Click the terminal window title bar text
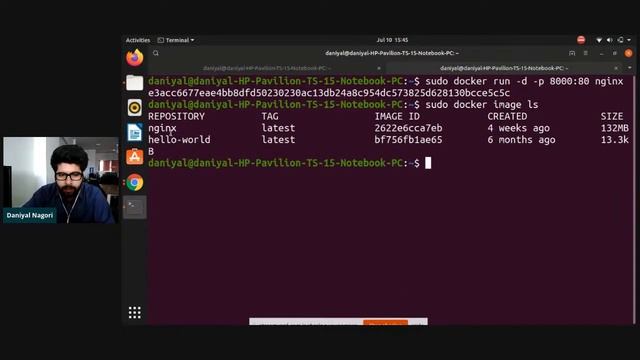This screenshot has width=640, height=360. (x=392, y=53)
